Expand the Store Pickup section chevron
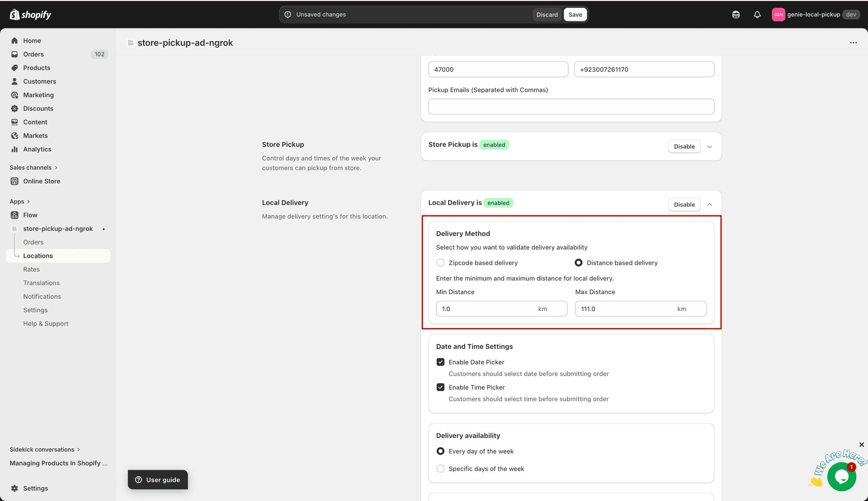The height and width of the screenshot is (501, 868). tap(709, 147)
